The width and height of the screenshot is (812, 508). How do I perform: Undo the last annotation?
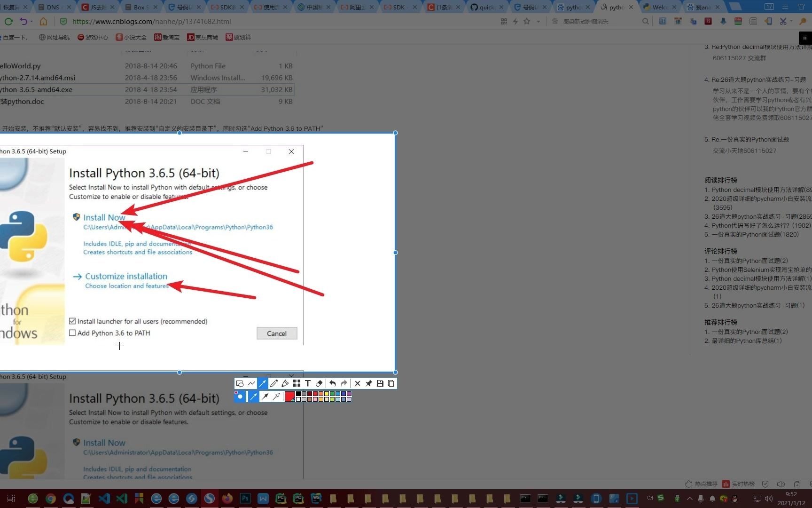pos(333,383)
